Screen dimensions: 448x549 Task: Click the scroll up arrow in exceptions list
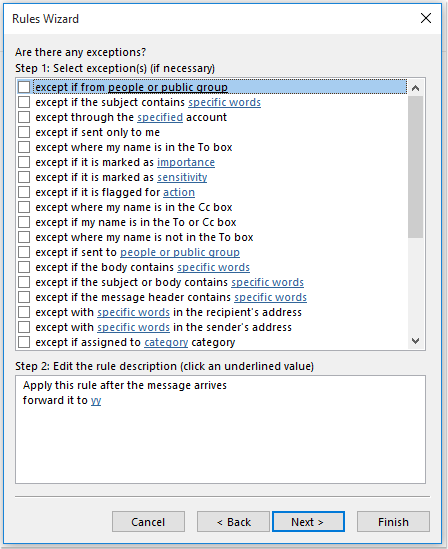[415, 88]
